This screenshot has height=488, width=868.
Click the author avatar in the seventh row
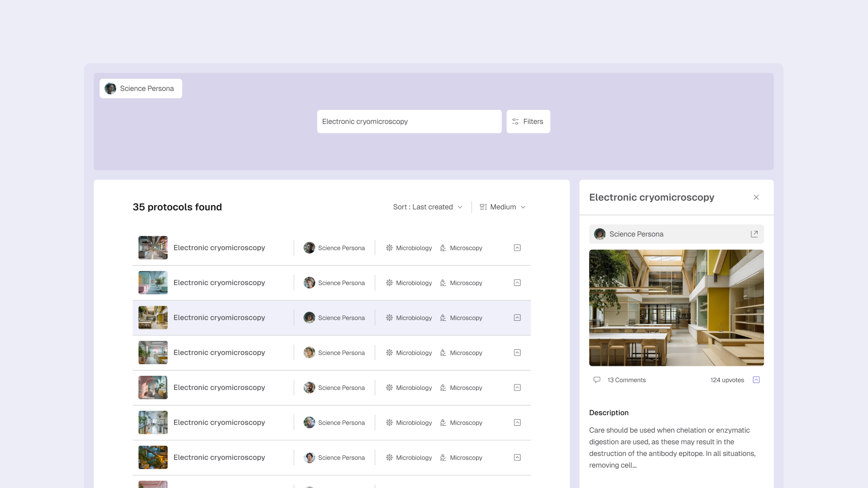[x=309, y=457]
